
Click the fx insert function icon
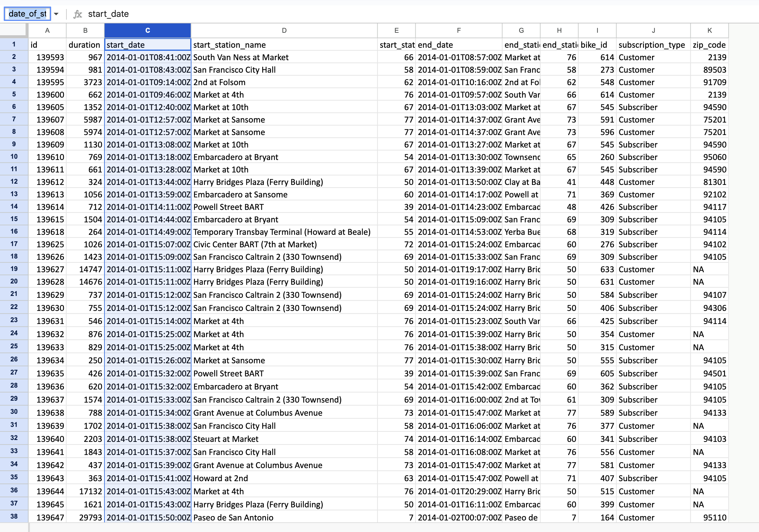coord(78,14)
